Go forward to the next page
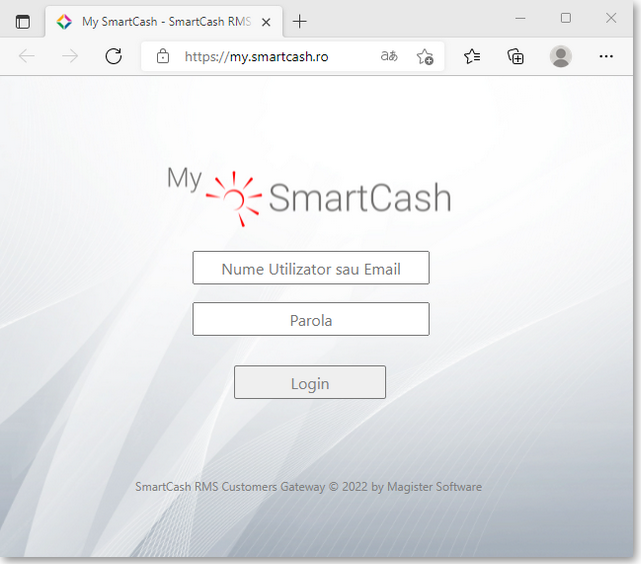The height and width of the screenshot is (564, 641). 70,56
